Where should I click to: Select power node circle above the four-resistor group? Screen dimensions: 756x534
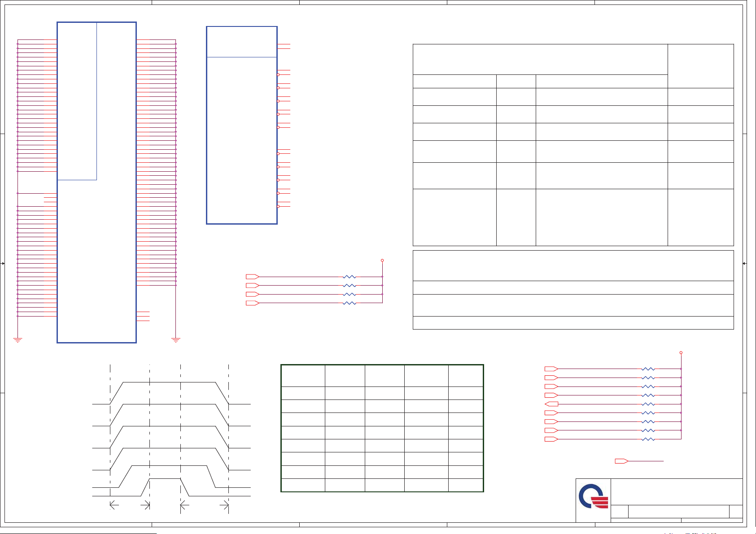click(382, 260)
